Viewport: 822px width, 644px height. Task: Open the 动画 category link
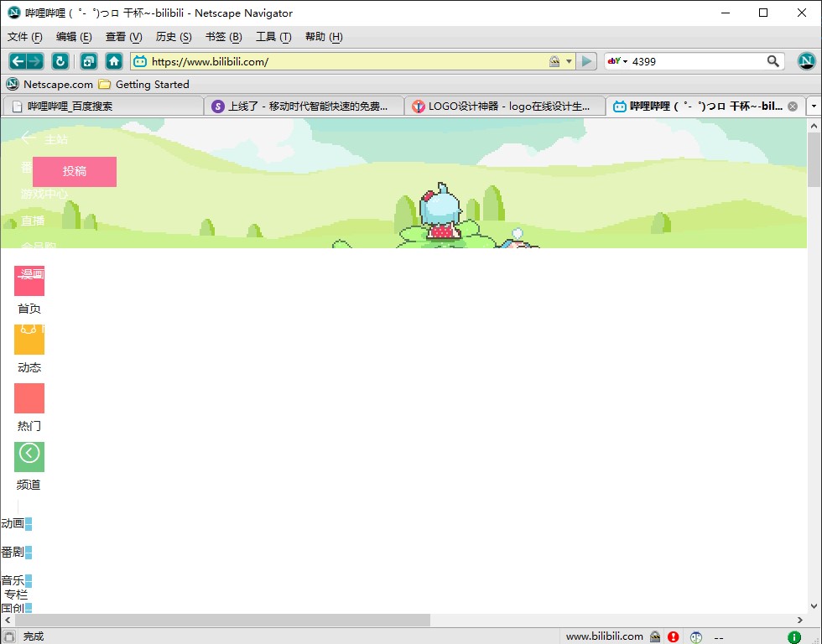pos(13,523)
